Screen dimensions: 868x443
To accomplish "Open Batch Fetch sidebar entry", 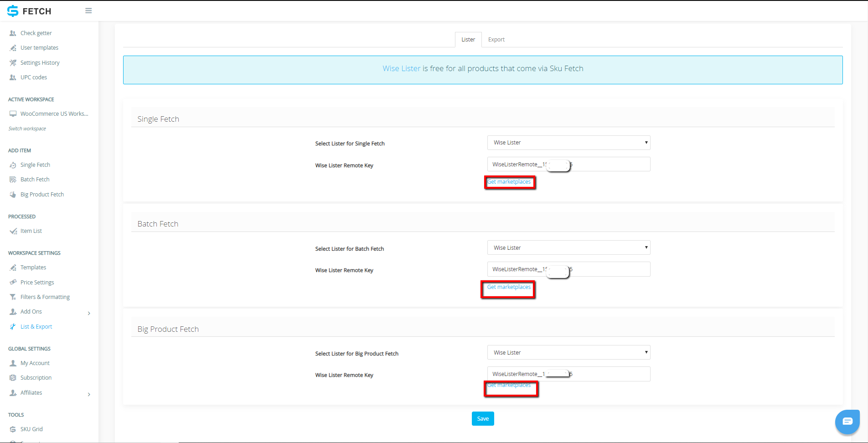I will point(35,180).
